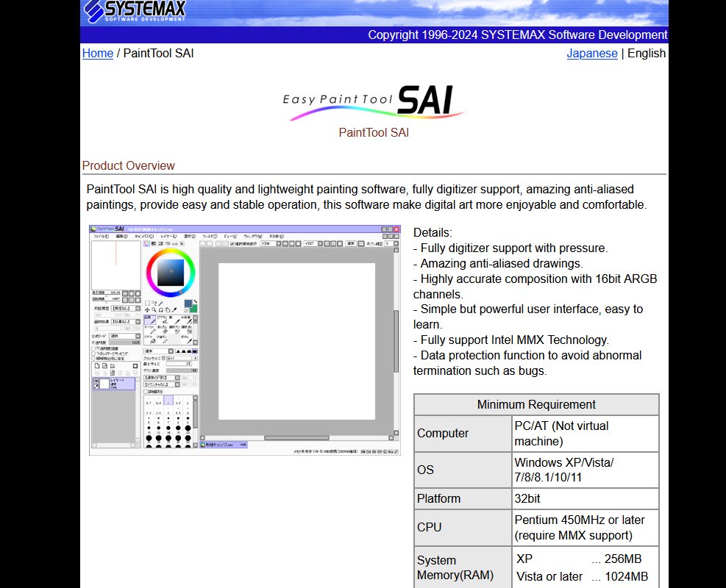726x588 pixels.
Task: Click the copyright 1996-2024 SYSTEMAX text
Action: click(x=518, y=35)
